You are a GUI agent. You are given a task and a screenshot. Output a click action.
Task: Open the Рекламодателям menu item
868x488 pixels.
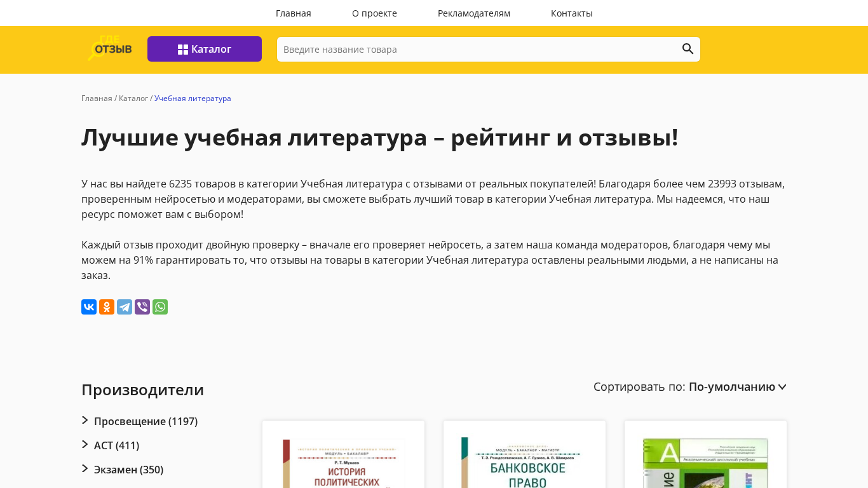pos(474,13)
